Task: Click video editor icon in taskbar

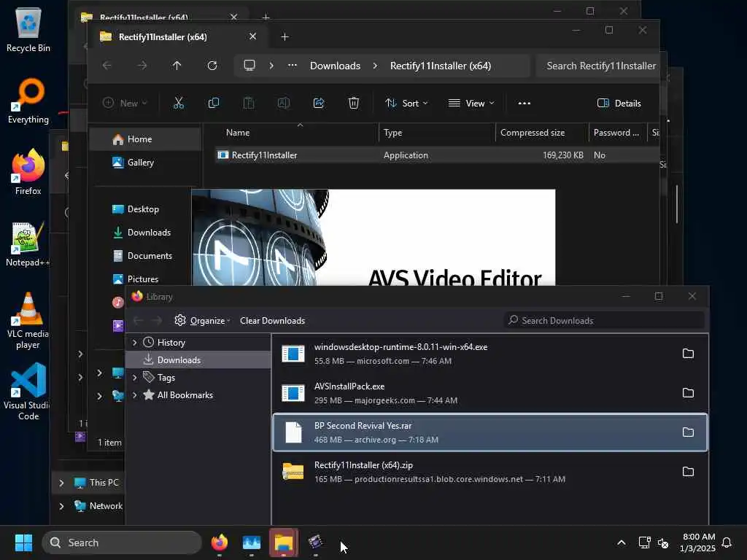Action: coord(315,542)
